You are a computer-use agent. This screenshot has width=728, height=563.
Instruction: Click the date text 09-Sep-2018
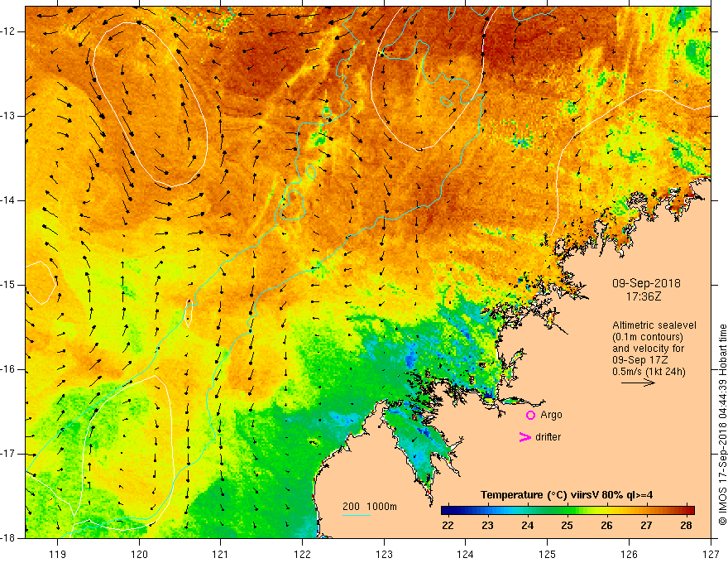click(646, 283)
